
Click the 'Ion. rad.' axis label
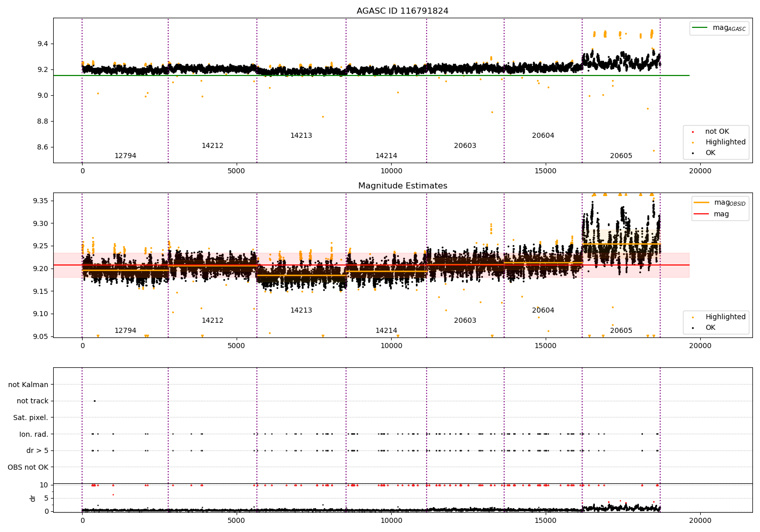(x=34, y=435)
